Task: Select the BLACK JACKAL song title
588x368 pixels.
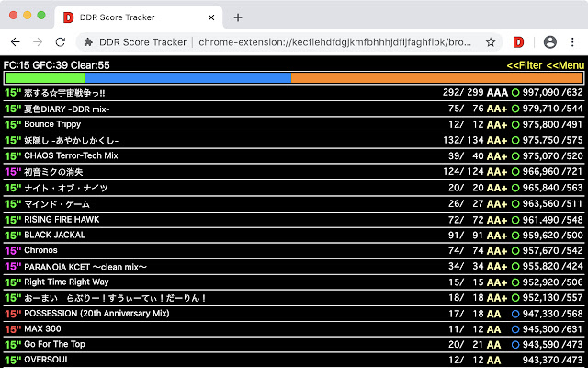Action: [x=55, y=236]
